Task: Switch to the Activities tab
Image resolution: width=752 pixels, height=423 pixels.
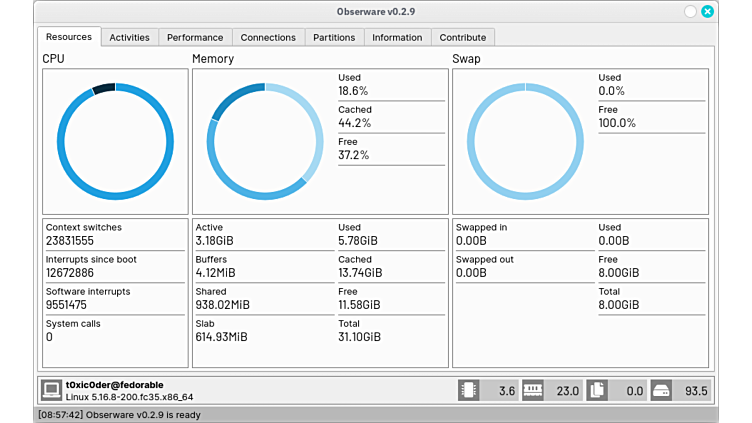Action: 129,37
